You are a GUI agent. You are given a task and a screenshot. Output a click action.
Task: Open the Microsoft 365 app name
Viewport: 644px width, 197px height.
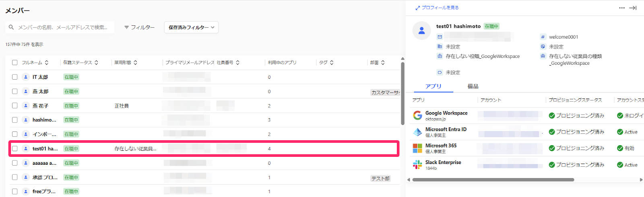pyautogui.click(x=441, y=146)
